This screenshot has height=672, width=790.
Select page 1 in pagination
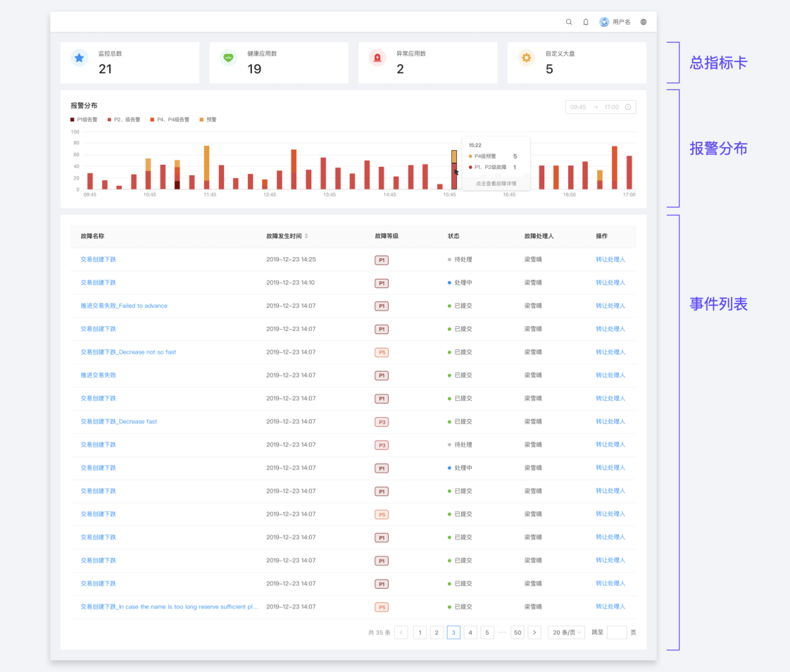pos(420,632)
